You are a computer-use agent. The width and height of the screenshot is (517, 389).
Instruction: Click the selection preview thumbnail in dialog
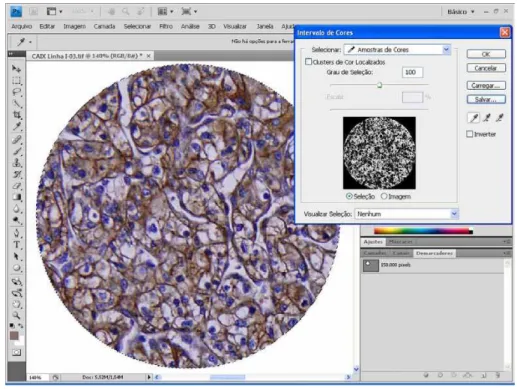[x=379, y=153]
